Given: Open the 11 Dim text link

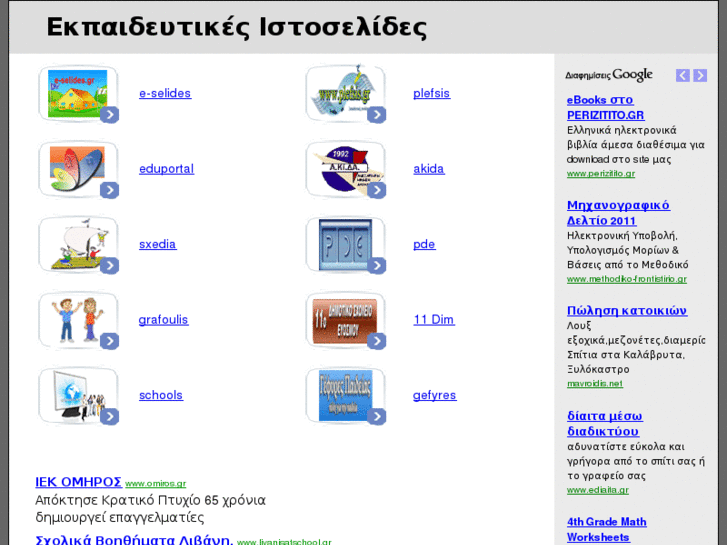Looking at the screenshot, I should pos(434,320).
